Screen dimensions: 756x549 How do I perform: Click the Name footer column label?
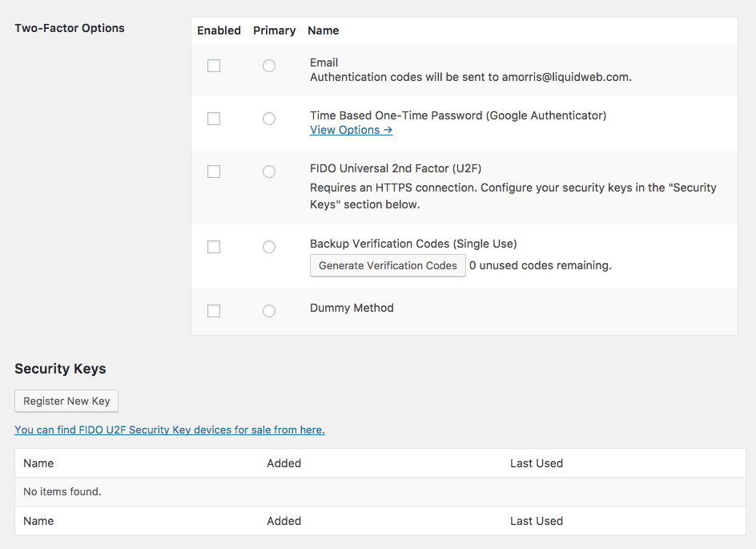click(38, 521)
